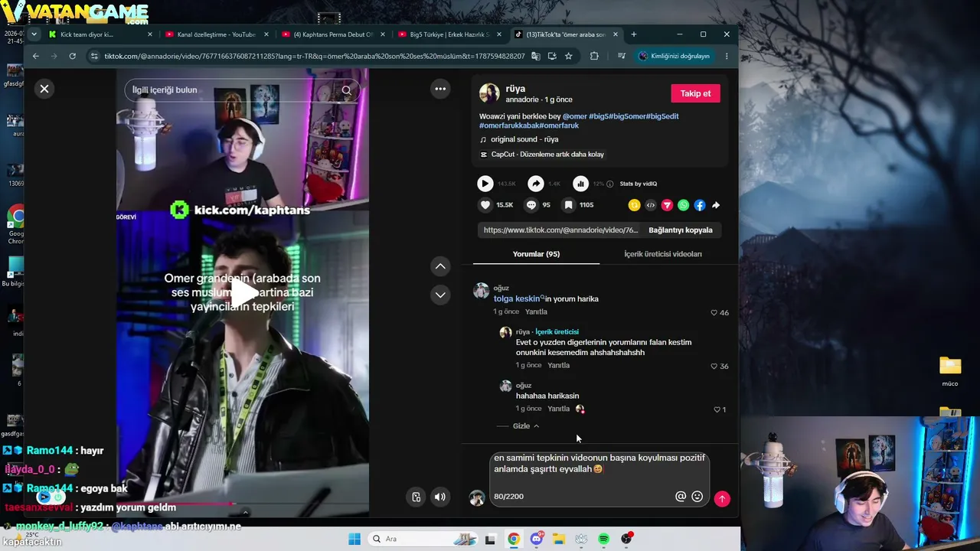Toggle the auto-scroll button beside volume

coord(416,497)
